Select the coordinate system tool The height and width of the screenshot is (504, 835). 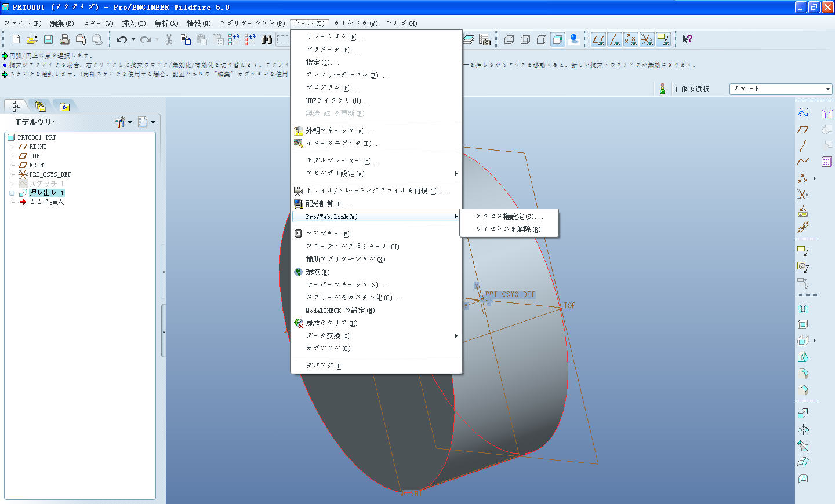pos(803,195)
